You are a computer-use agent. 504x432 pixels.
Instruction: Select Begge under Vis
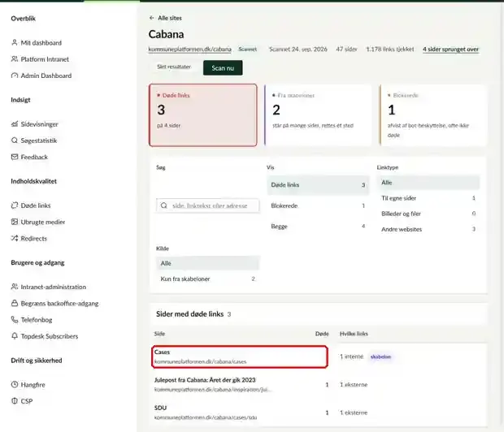318,227
